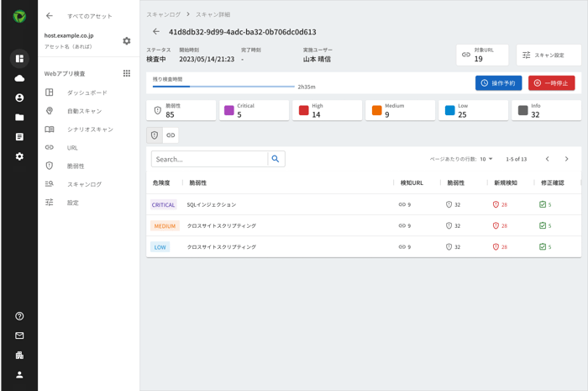The width and height of the screenshot is (588, 391).
Task: Click detected URL count 9 in MEDIUM row
Action: coord(405,225)
